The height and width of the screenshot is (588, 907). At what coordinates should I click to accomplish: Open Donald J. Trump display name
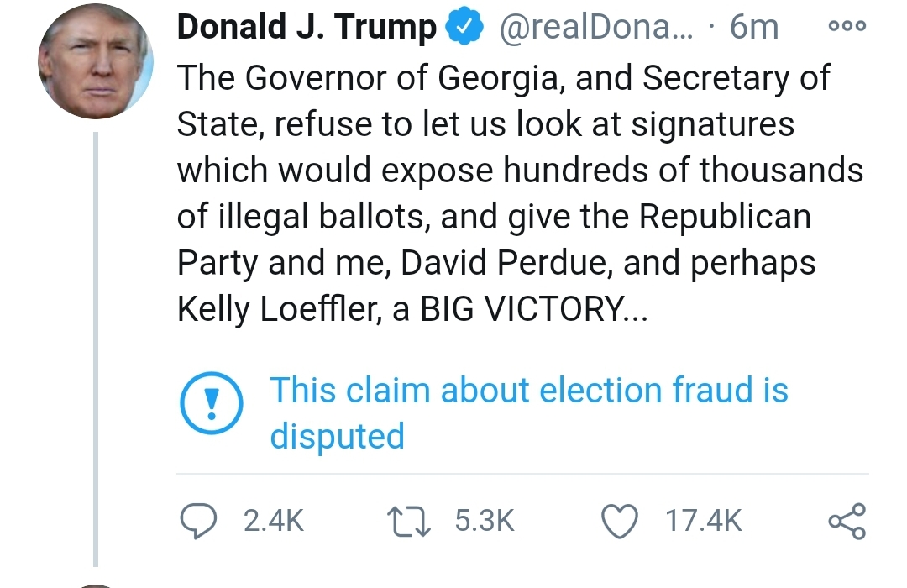307,27
